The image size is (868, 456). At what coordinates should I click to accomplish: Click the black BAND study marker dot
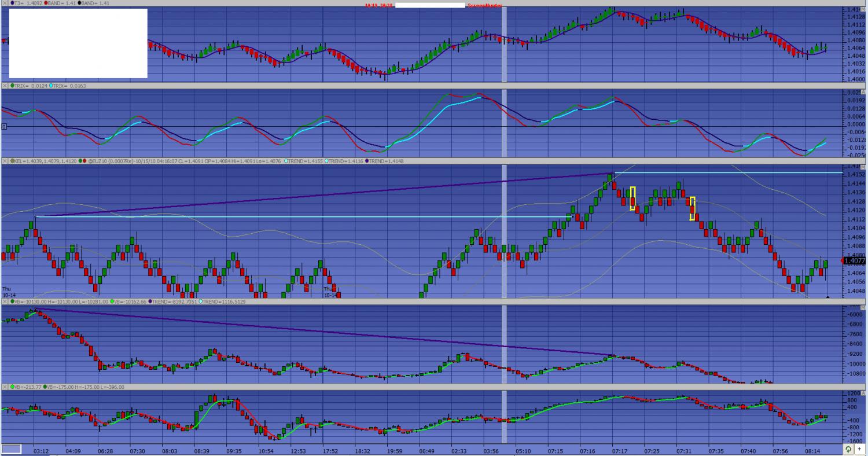pos(79,3)
